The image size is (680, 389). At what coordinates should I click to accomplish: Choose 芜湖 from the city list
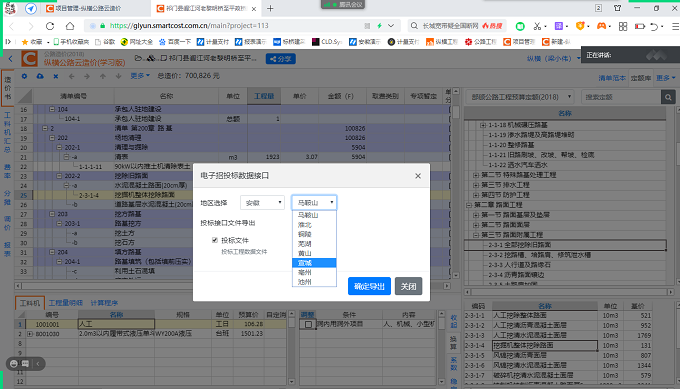[314, 244]
